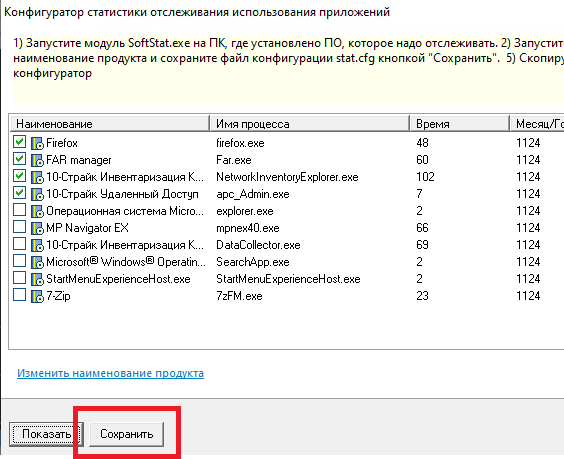Image resolution: width=564 pixels, height=459 pixels.
Task: Click the apc_Admin.exe process name
Action: point(253,194)
